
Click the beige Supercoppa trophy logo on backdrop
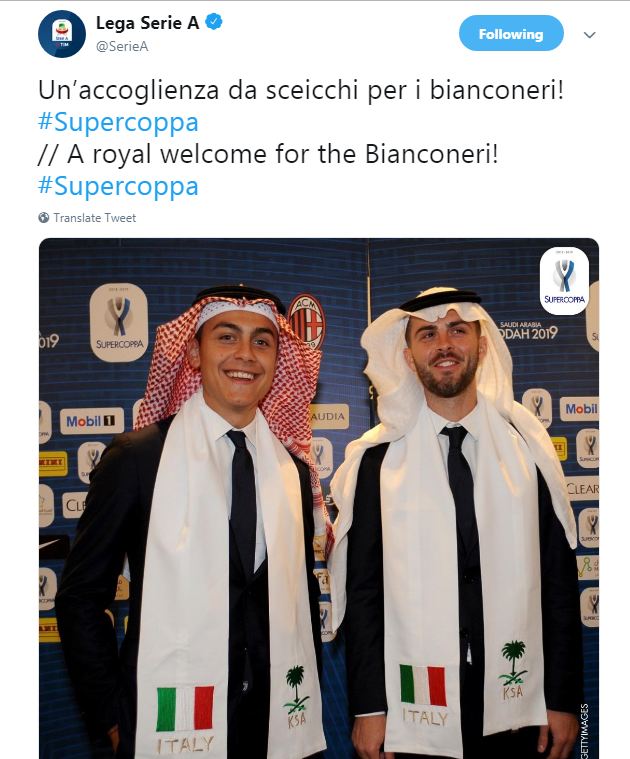119,322
